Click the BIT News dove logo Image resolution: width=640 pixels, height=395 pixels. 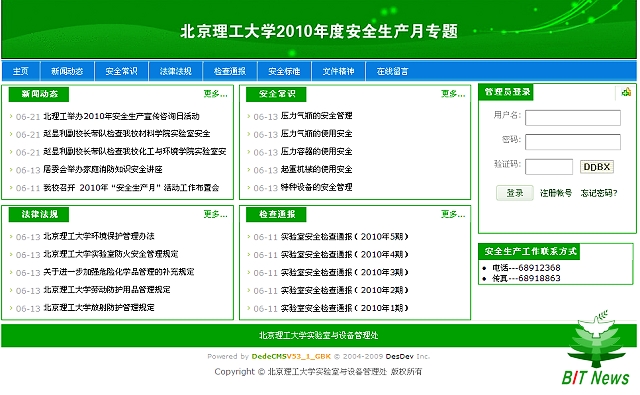coord(596,348)
